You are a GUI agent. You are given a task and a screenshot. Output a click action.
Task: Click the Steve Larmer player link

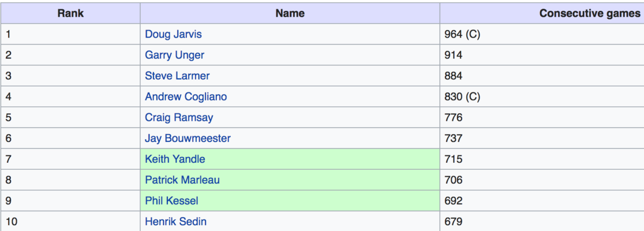tap(177, 76)
